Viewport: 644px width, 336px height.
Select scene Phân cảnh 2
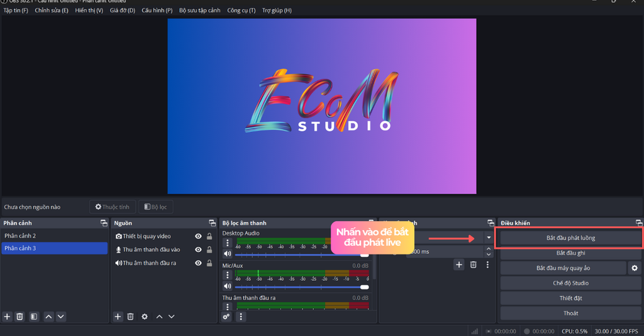tap(54, 236)
